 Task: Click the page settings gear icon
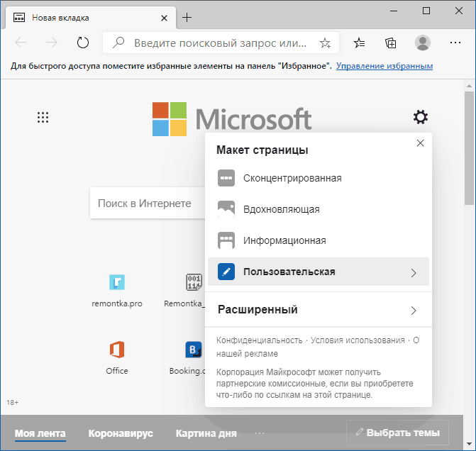pos(421,117)
